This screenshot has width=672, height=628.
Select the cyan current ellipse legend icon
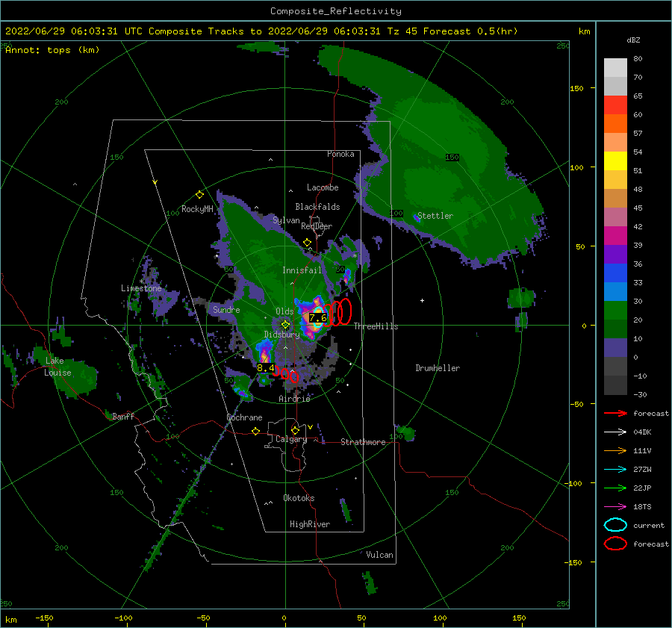click(x=615, y=525)
